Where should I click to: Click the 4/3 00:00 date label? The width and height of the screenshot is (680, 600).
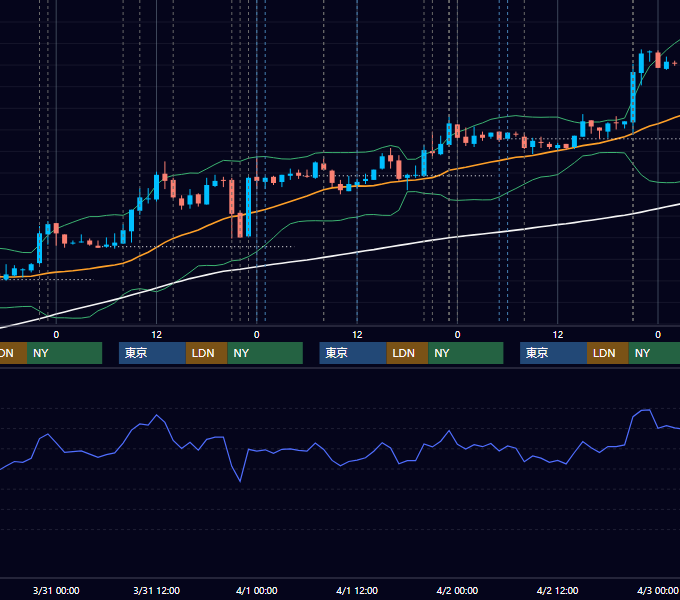(657, 590)
